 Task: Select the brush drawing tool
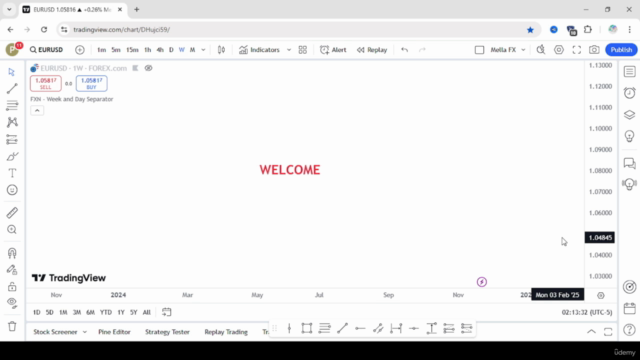click(12, 157)
